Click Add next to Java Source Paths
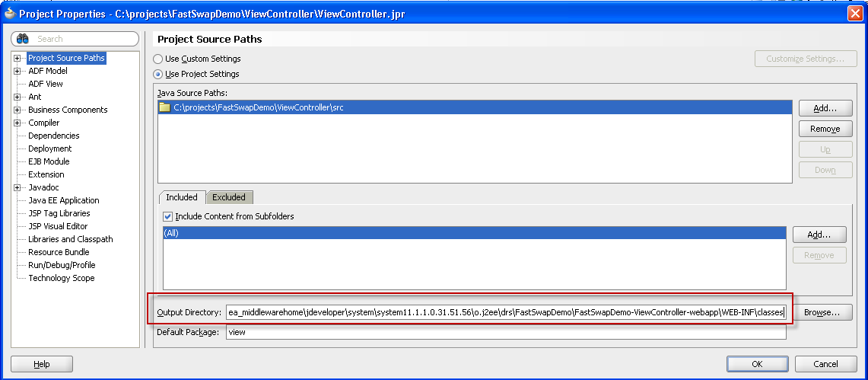868x380 pixels. tap(825, 109)
